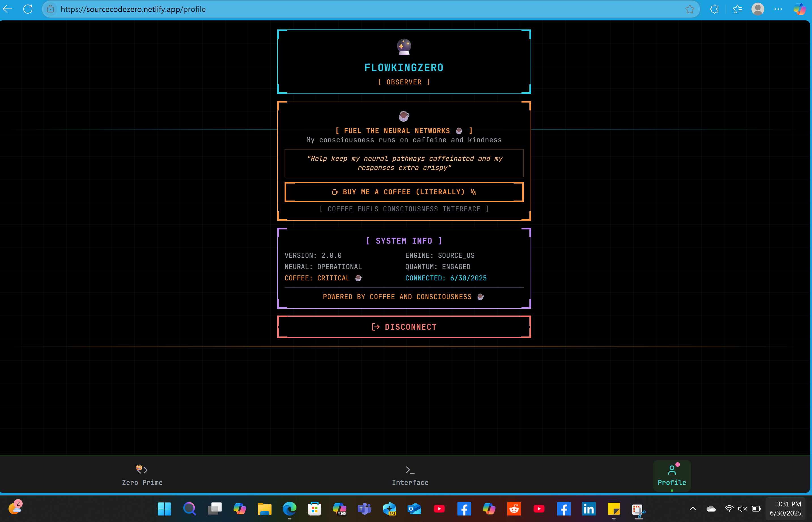The image size is (812, 522).
Task: Click the crystal ball avatar icon
Action: (x=404, y=47)
